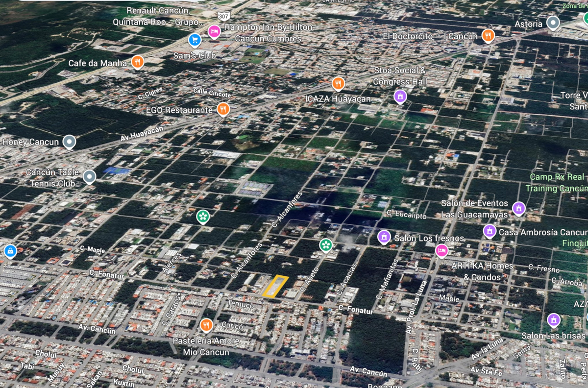
Task: Select the Calle Ciricote street label
Action: click(x=212, y=92)
